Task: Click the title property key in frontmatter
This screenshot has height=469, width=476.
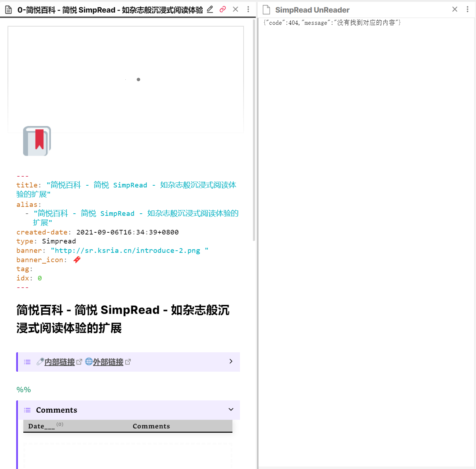Action: click(x=27, y=185)
